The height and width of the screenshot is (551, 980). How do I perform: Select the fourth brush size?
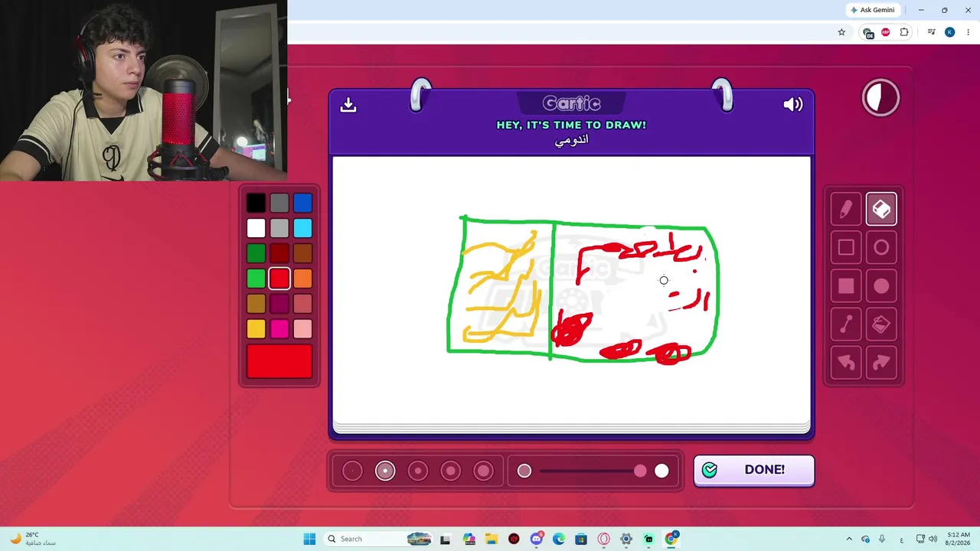(x=451, y=471)
